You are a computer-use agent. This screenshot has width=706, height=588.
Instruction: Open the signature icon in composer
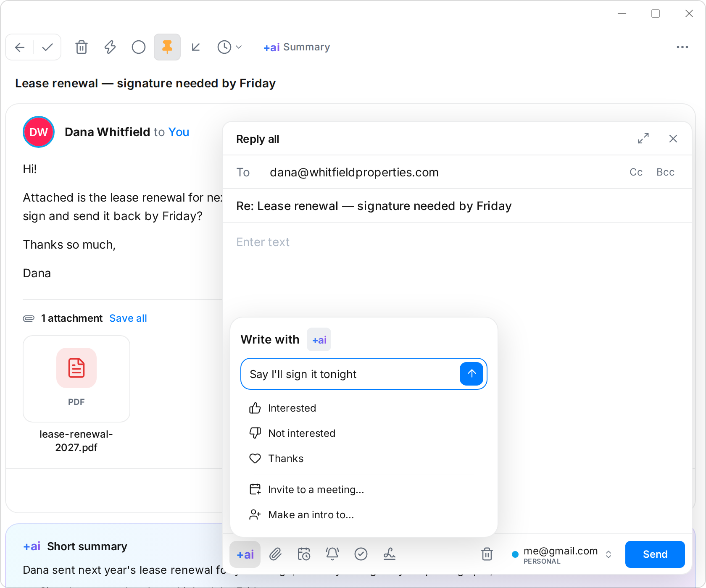(x=390, y=554)
